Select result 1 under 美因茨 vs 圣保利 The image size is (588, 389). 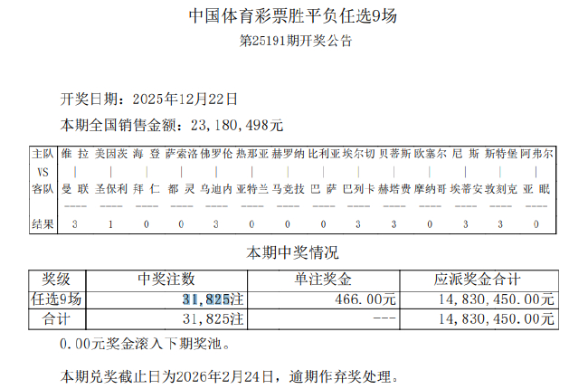pyautogui.click(x=110, y=224)
